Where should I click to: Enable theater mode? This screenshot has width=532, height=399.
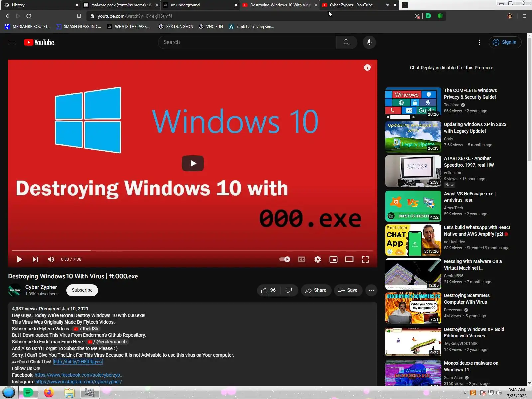coord(349,259)
